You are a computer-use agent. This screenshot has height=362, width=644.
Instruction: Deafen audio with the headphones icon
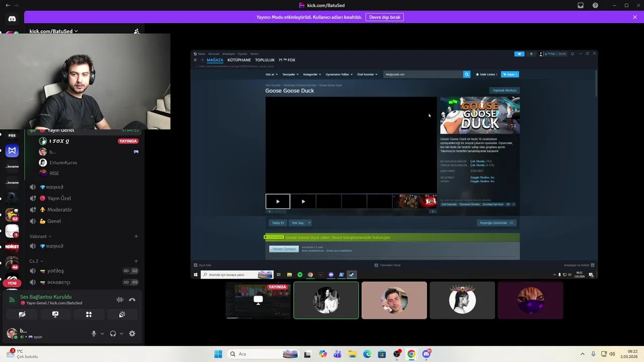(113, 333)
